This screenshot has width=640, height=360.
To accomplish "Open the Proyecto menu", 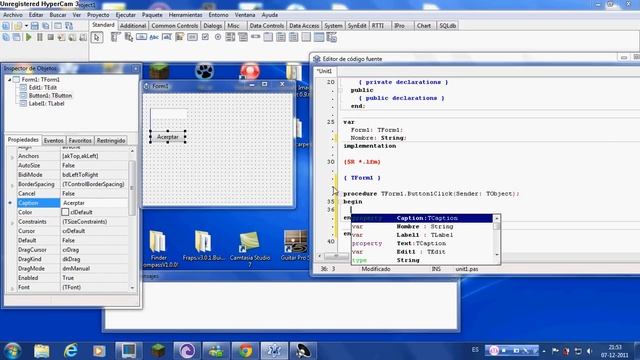I will pos(98,15).
